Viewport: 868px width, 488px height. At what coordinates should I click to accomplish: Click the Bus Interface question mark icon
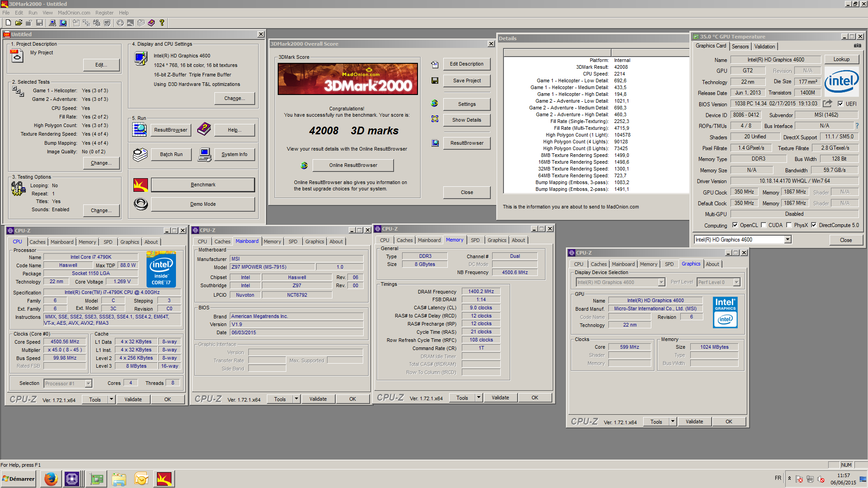pyautogui.click(x=857, y=126)
